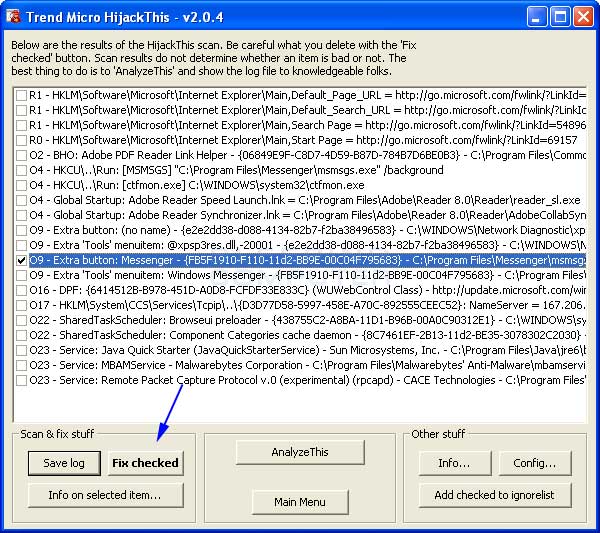The width and height of the screenshot is (600, 533).
Task: Select the Browseui preloader row text
Action: click(x=308, y=320)
